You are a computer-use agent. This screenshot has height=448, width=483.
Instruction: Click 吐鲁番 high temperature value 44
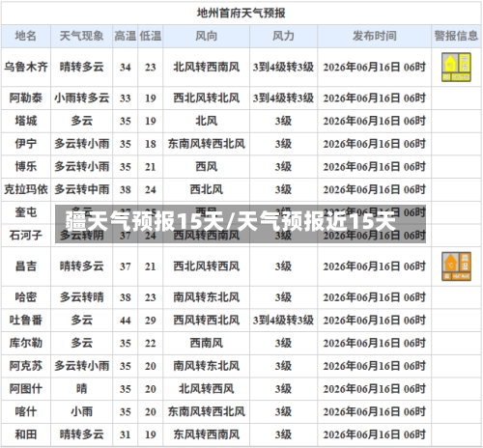pos(126,321)
